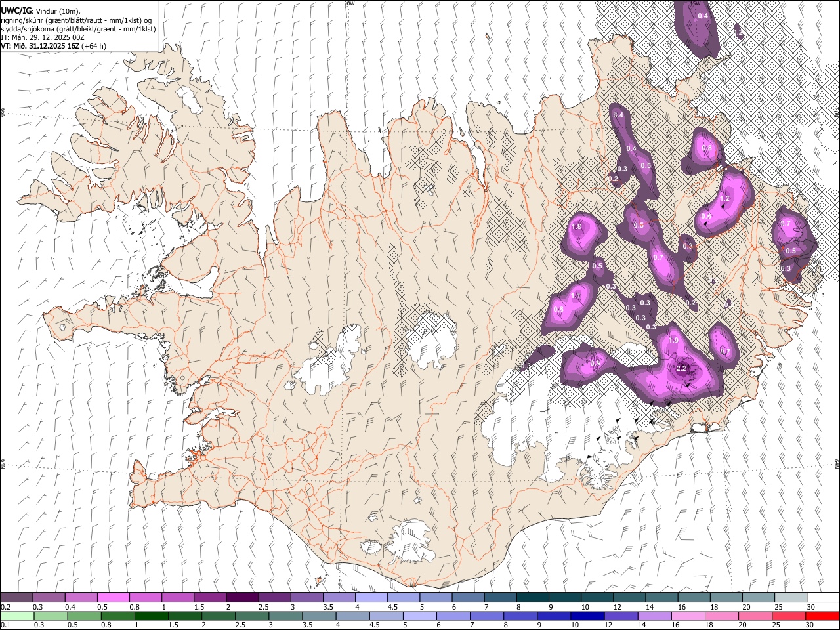Click the '0.2' label on the snow scale
The width and height of the screenshot is (840, 630).
[x=5, y=607]
